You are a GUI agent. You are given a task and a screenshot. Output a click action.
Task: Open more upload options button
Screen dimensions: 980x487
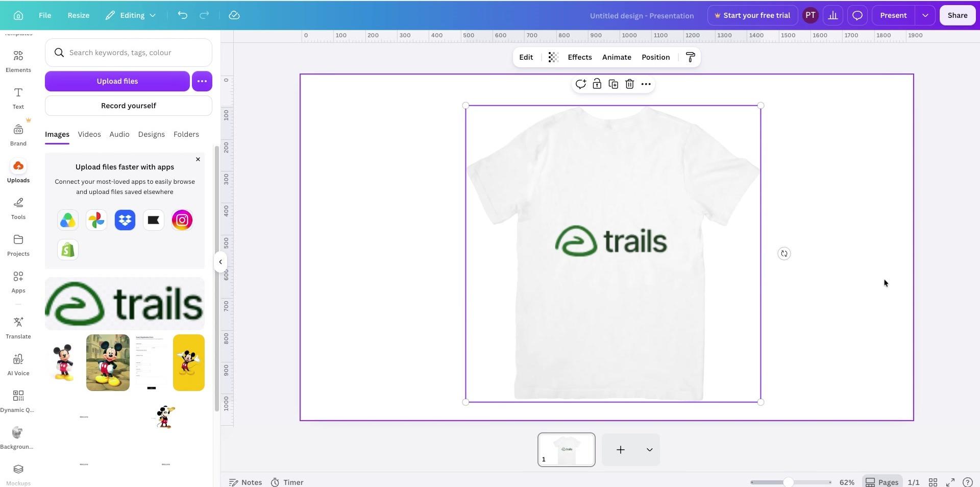[x=202, y=81]
